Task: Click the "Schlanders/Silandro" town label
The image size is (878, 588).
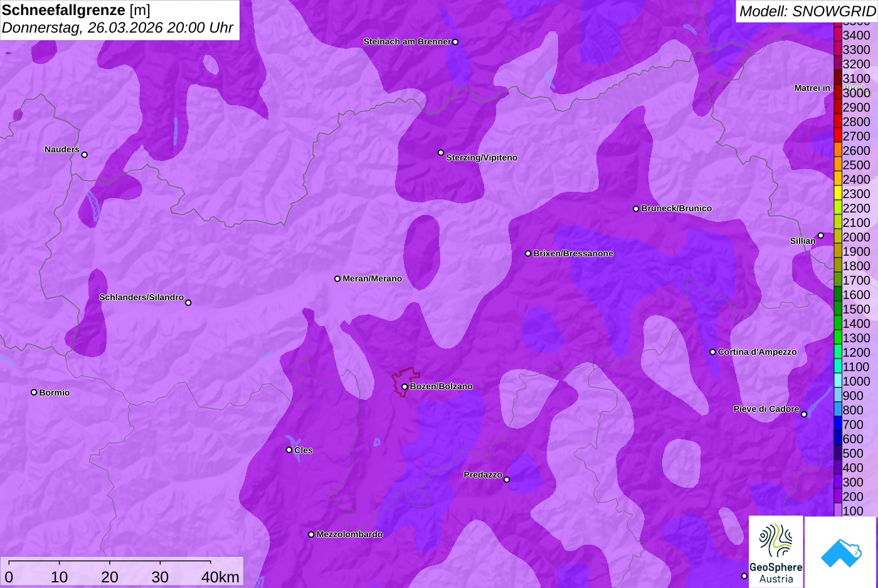Action: [x=142, y=297]
